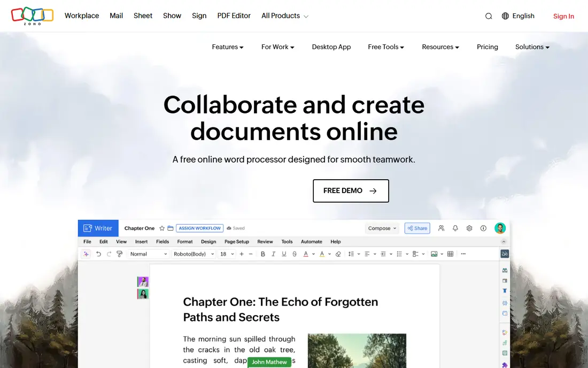Click the insert image icon
The height and width of the screenshot is (368, 588).
click(434, 254)
